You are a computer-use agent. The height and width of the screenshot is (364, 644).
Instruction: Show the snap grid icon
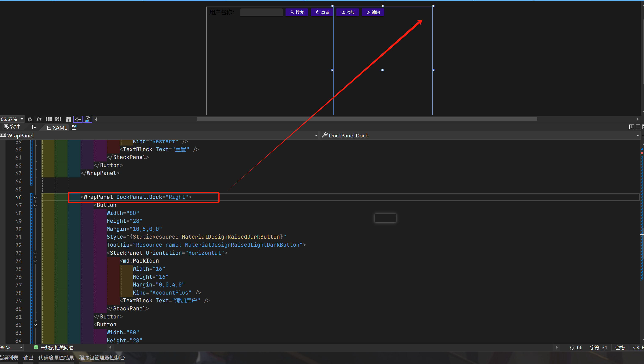pos(48,119)
